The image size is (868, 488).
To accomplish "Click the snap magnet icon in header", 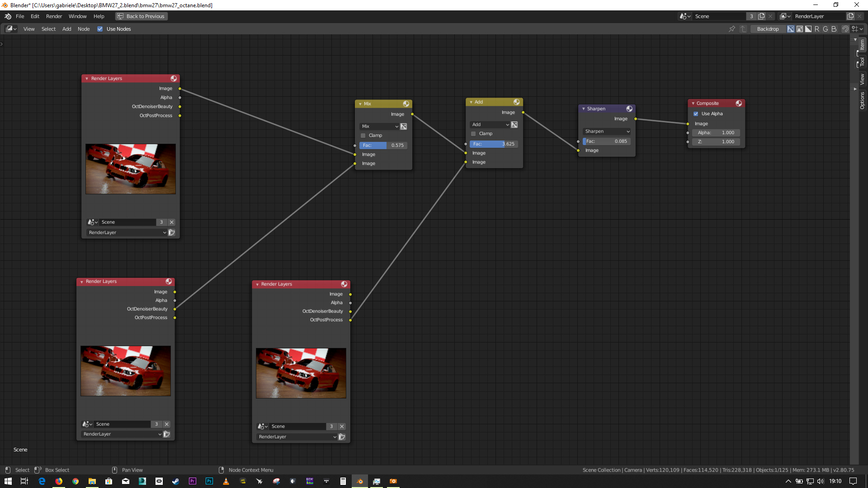I will 845,29.
